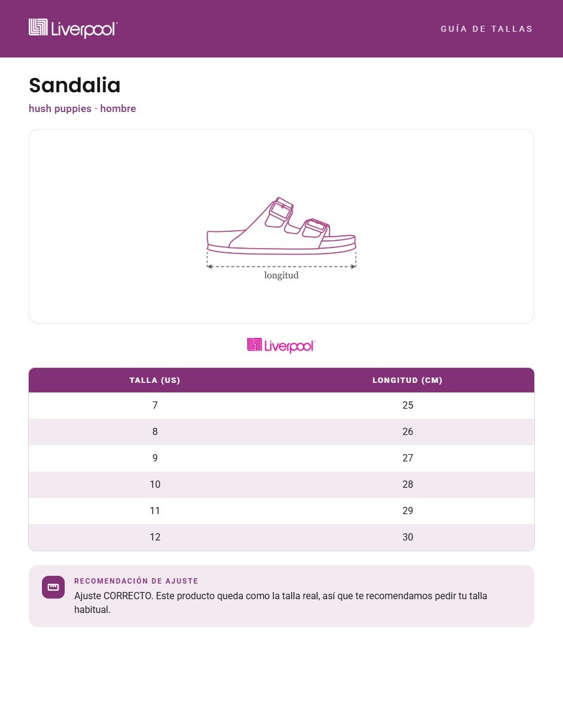Image resolution: width=563 pixels, height=728 pixels.
Task: Click the 25 cm length value
Action: tap(408, 406)
